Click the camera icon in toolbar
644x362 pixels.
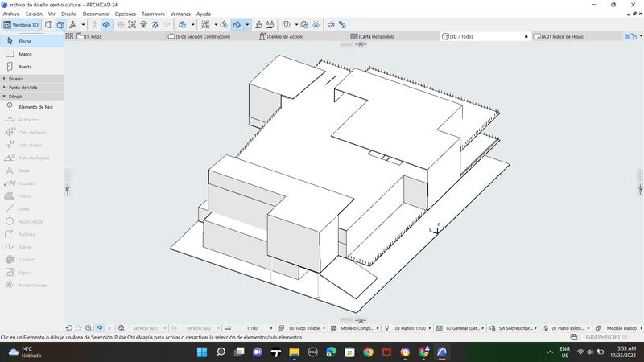click(286, 25)
